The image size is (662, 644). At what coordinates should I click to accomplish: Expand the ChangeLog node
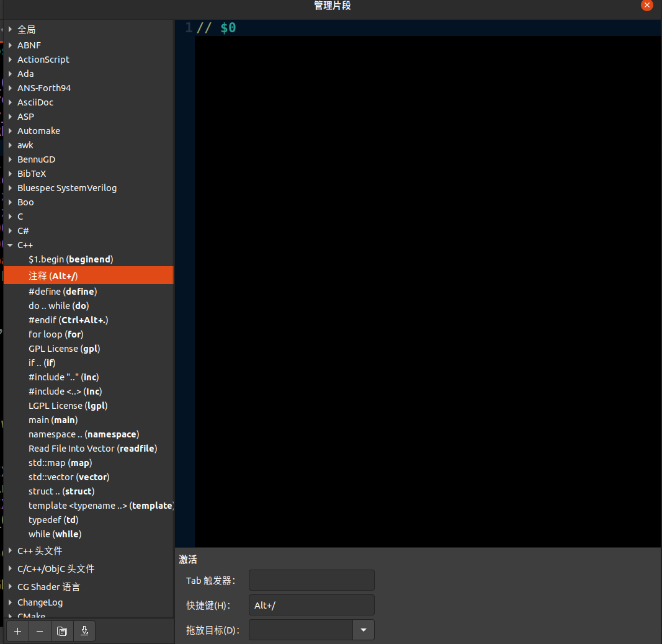click(x=10, y=602)
